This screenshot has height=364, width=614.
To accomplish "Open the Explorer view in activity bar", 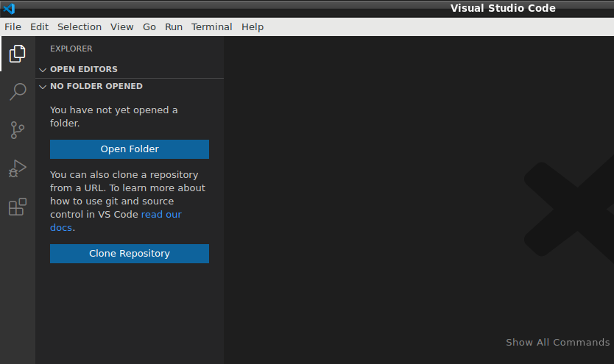I will [17, 54].
